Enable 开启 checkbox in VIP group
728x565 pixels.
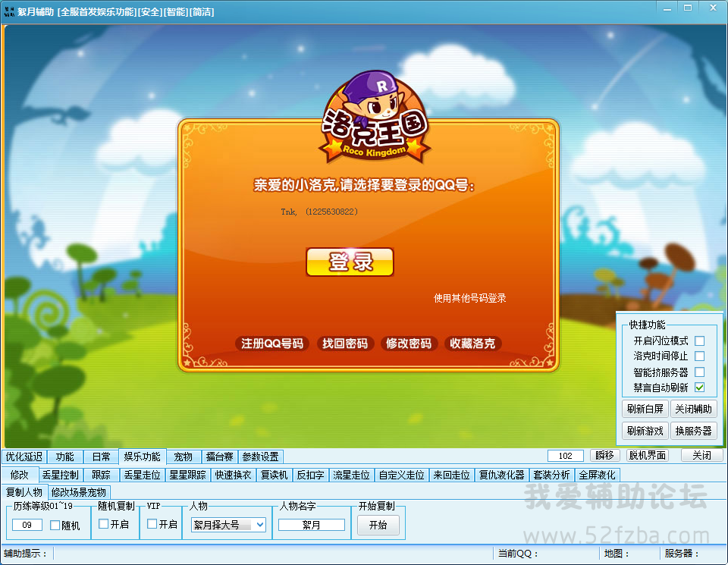tap(152, 524)
